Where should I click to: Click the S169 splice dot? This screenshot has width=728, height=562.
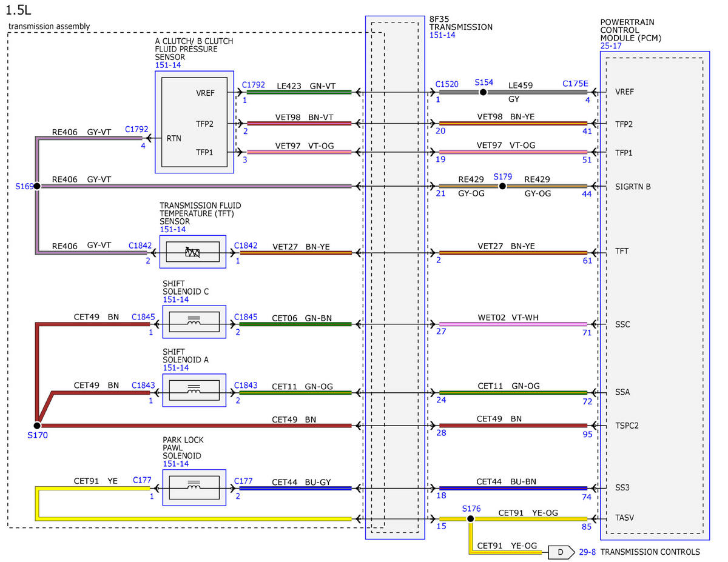pos(37,186)
